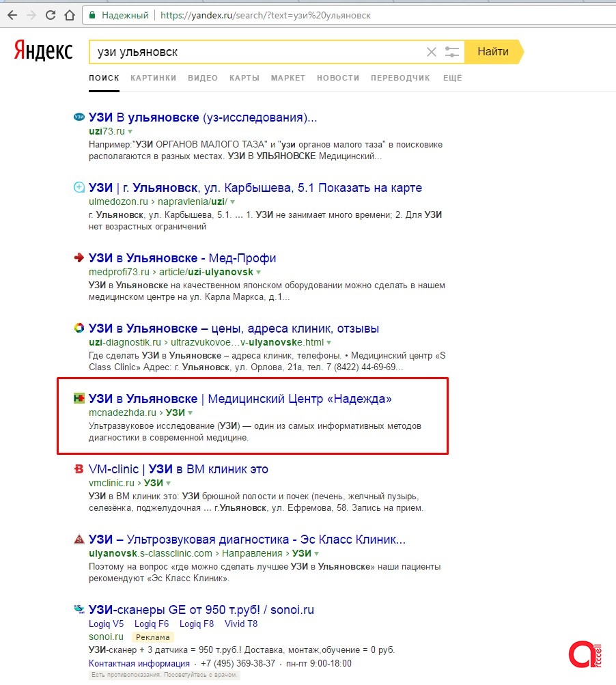Switch to the КАРТИНКИ tab
The image size is (616, 685).
[x=154, y=78]
